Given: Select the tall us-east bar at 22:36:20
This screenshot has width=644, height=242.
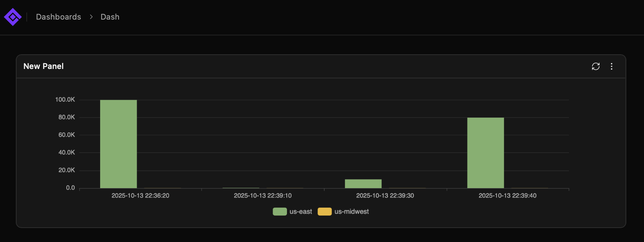Looking at the screenshot, I should coord(118,144).
